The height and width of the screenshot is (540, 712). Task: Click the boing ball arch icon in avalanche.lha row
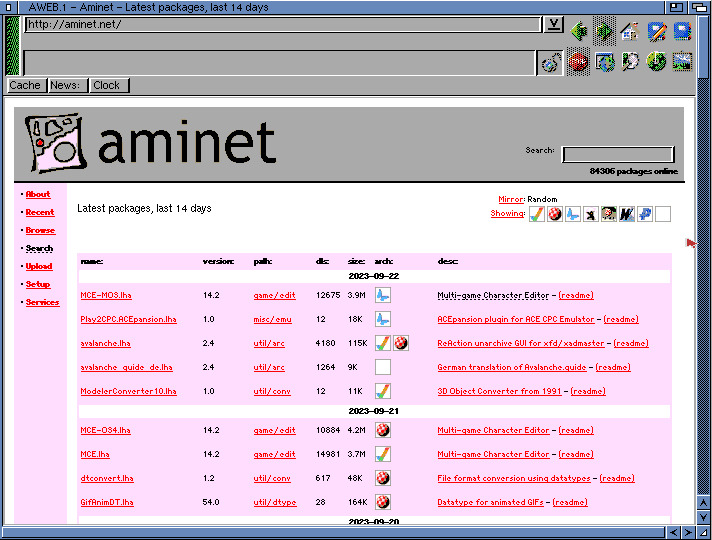pyautogui.click(x=400, y=343)
